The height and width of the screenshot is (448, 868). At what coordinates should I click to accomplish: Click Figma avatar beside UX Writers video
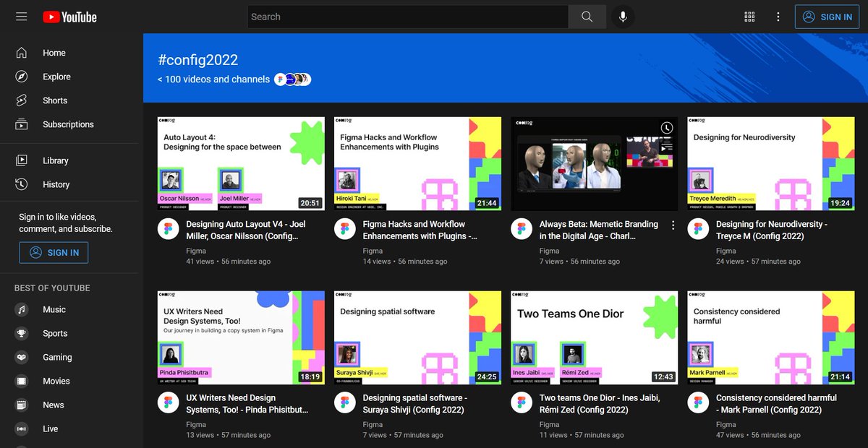pyautogui.click(x=168, y=402)
